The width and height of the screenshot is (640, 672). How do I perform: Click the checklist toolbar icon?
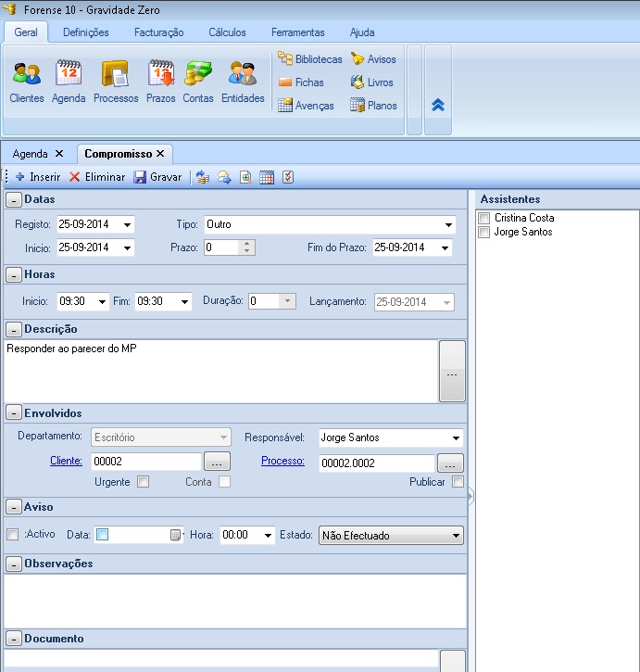pyautogui.click(x=288, y=177)
